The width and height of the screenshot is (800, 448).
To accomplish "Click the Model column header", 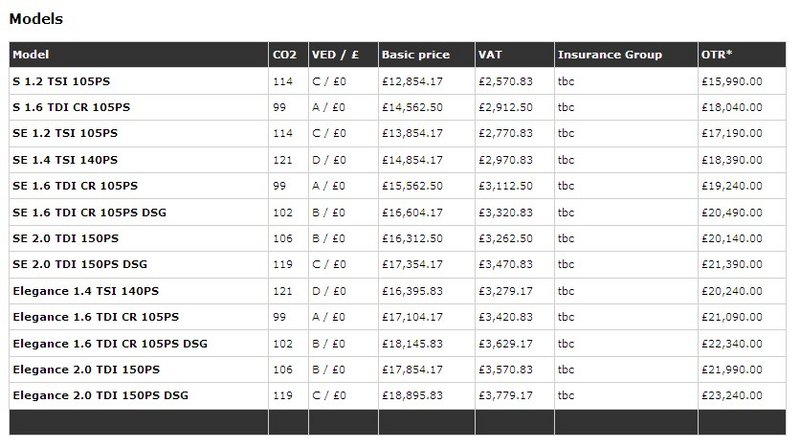I will pos(31,55).
